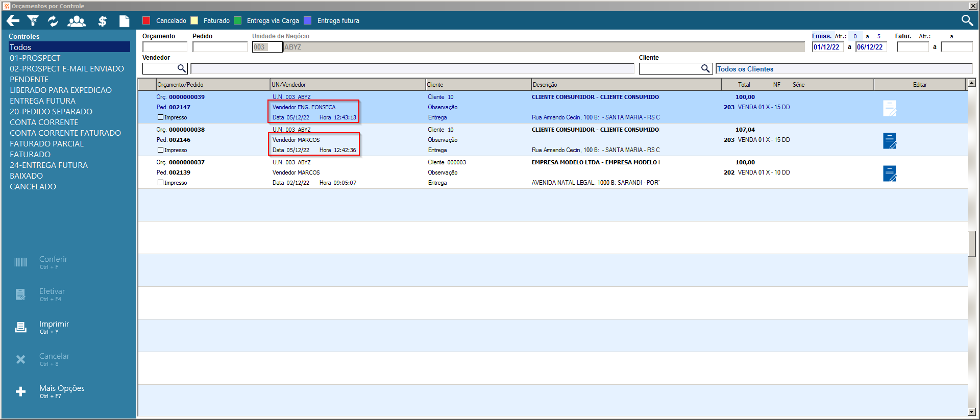The image size is (980, 420).
Task: Select Todos in Controles list
Action: (x=69, y=47)
